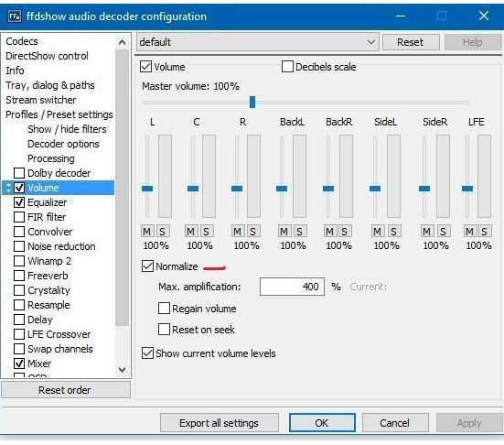Enable the Dolby decoder filter checkbox

[19, 173]
